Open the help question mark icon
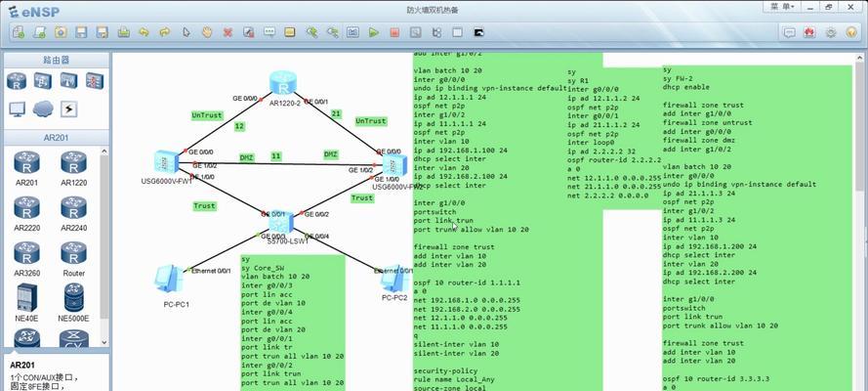Viewport: 868px width, 391px height. click(852, 32)
